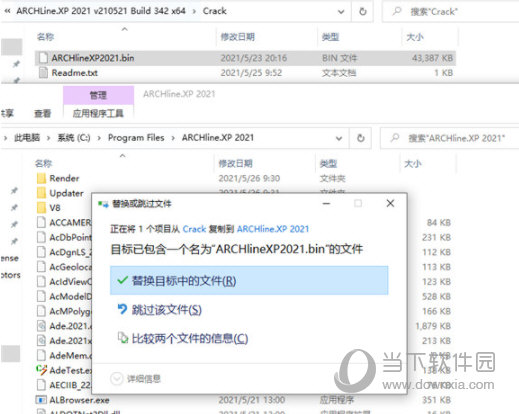Select the AcDbPoint file icon
Image resolution: width=519 pixels, height=414 pixels.
pos(41,237)
